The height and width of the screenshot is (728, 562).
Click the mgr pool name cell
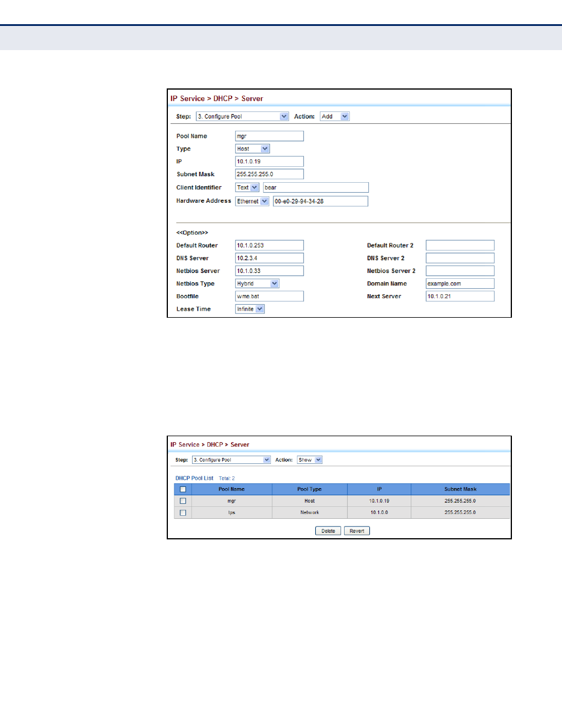point(232,501)
